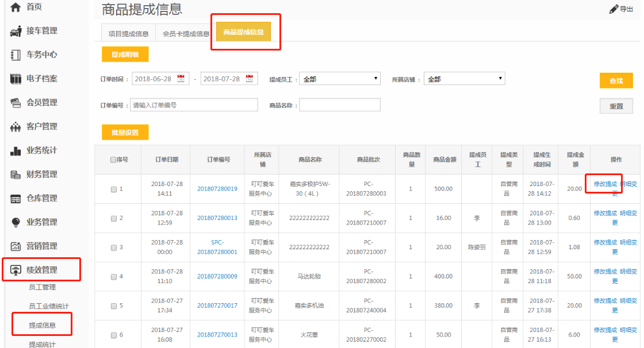This screenshot has width=644, height=348.
Task: Open the start date calendar icon
Action: point(181,79)
